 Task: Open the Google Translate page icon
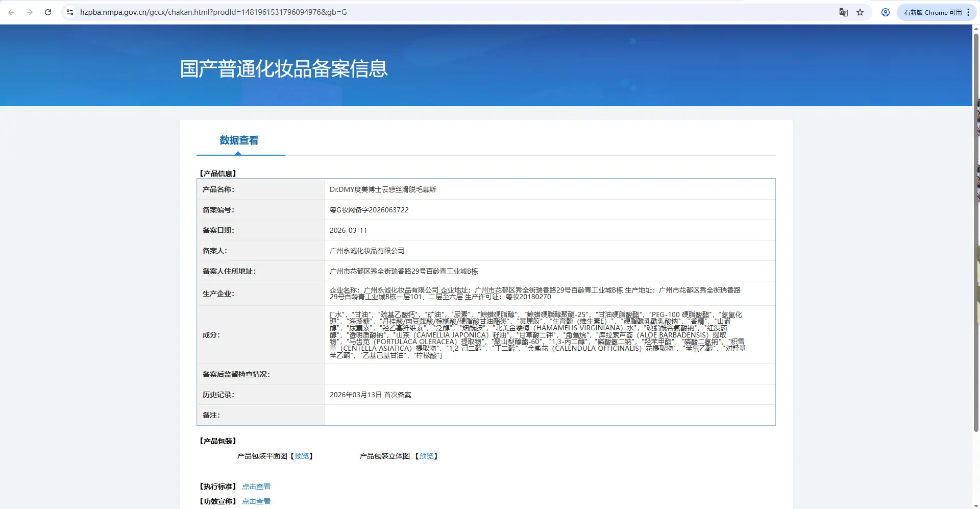844,12
